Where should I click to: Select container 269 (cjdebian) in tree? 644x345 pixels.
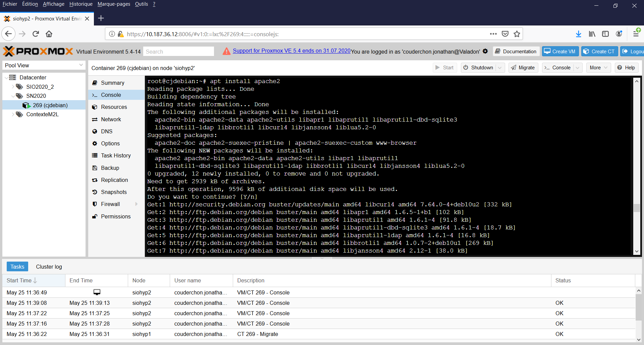[44, 105]
